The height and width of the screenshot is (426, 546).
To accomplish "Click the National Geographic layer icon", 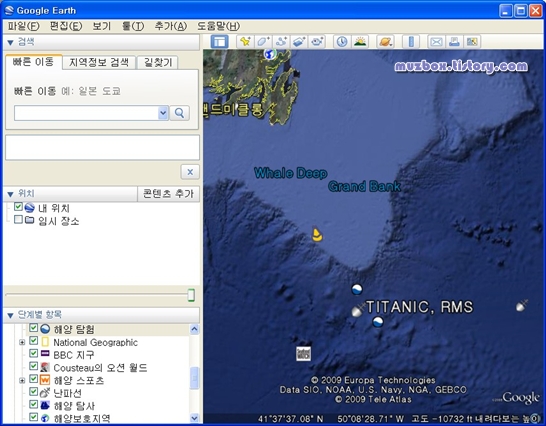I will 45,342.
